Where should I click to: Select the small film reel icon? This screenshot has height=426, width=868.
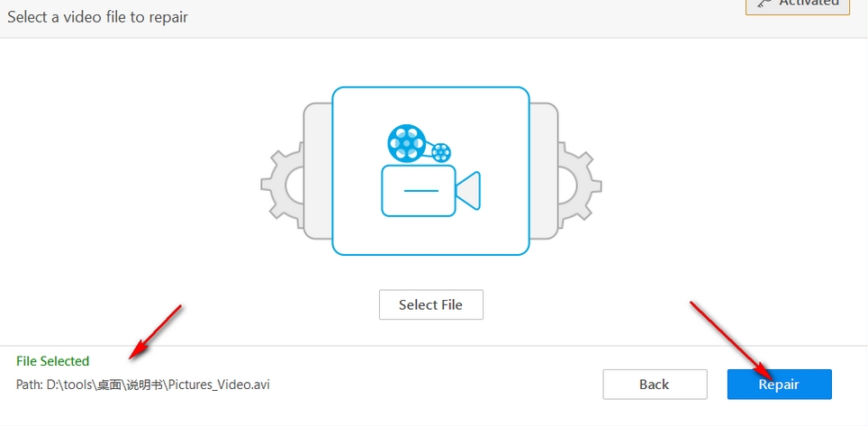click(x=441, y=152)
